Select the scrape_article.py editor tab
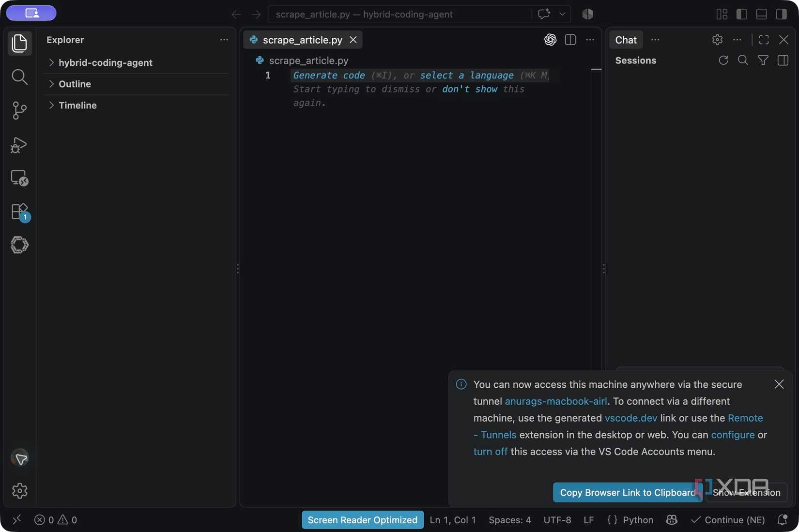This screenshot has height=532, width=799. click(x=302, y=40)
